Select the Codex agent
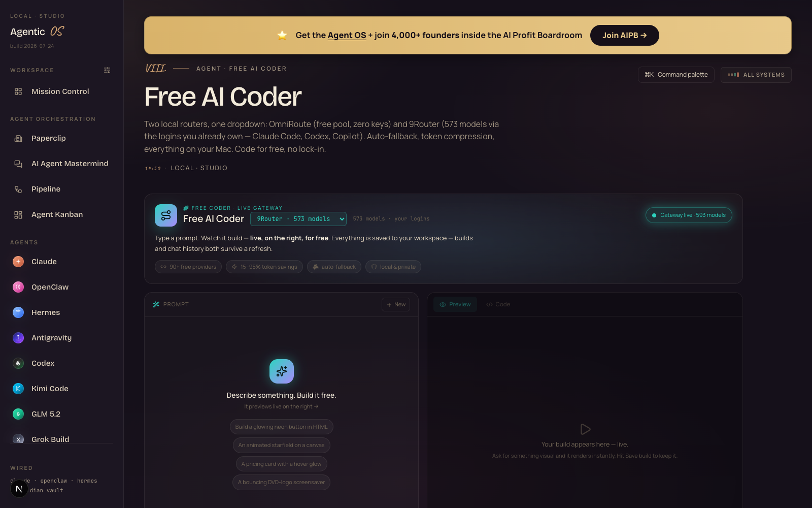The height and width of the screenshot is (508, 812). click(62, 363)
